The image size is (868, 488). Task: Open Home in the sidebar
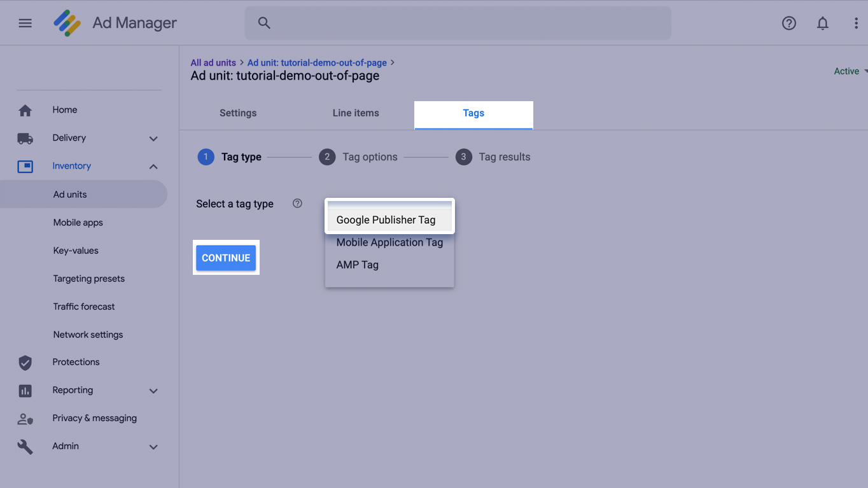tap(65, 110)
